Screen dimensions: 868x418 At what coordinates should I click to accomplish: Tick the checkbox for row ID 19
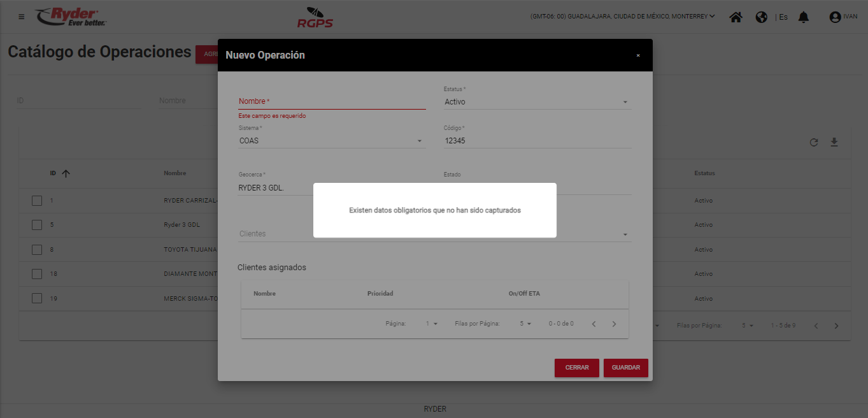click(37, 298)
